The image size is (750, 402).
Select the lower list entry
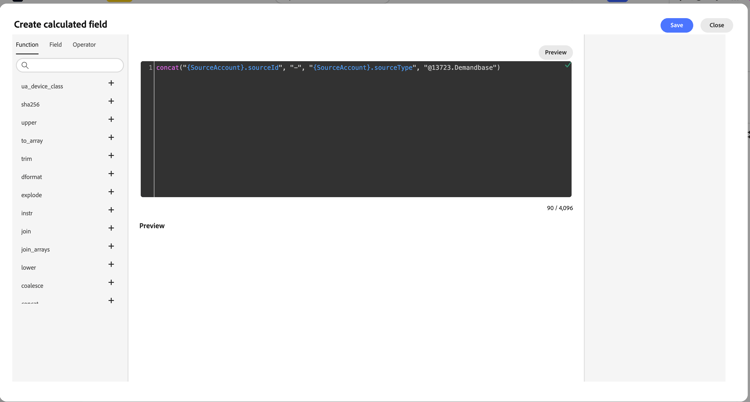point(28,268)
